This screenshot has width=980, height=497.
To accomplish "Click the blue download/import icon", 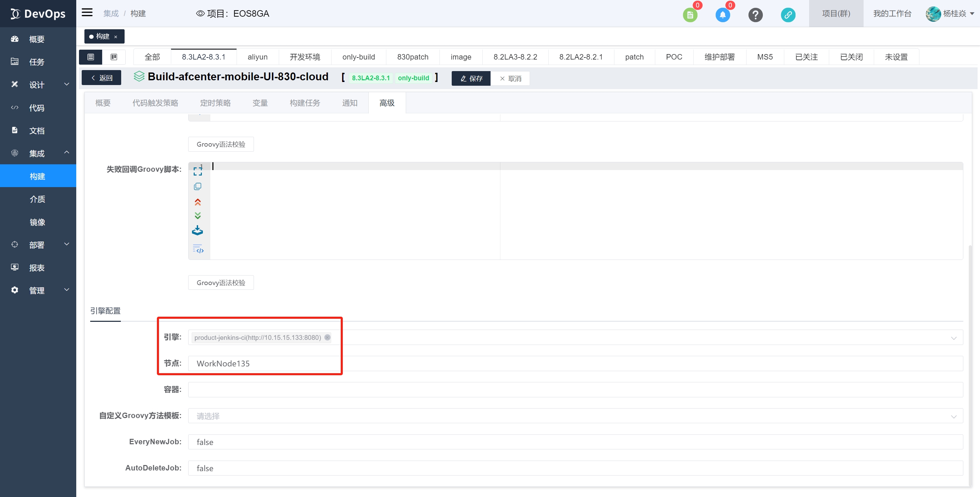I will [197, 230].
